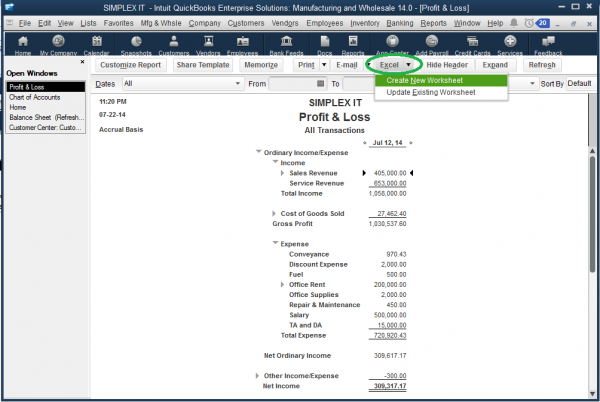Open the Mfg & Whsle menu
The width and height of the screenshot is (600, 402).
[x=161, y=23]
